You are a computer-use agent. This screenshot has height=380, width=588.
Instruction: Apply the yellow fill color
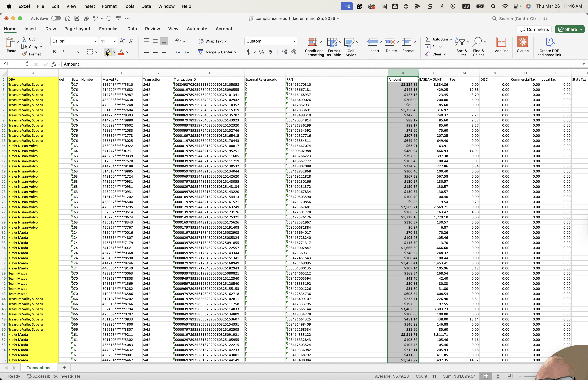click(108, 52)
